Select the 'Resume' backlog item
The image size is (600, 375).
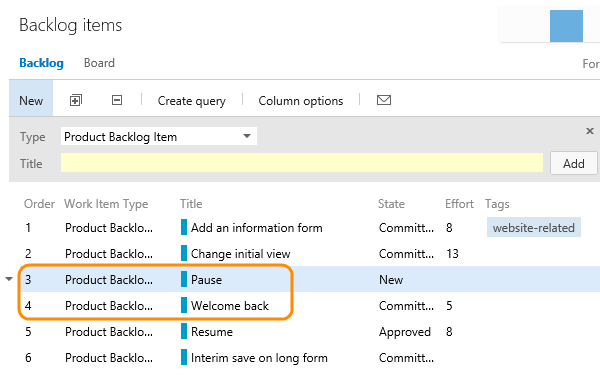(x=212, y=332)
